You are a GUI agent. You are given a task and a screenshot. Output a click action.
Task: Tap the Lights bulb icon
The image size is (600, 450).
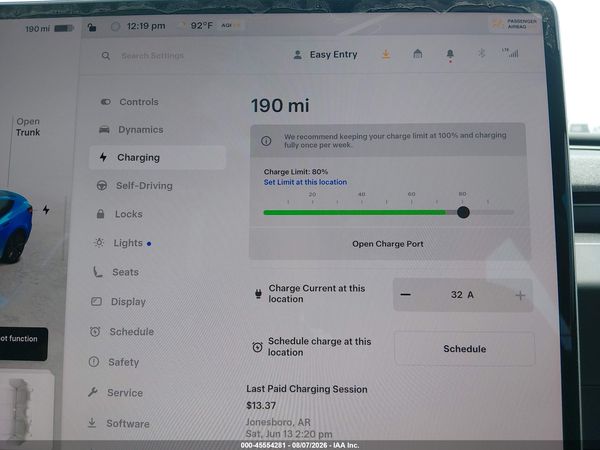tap(99, 242)
